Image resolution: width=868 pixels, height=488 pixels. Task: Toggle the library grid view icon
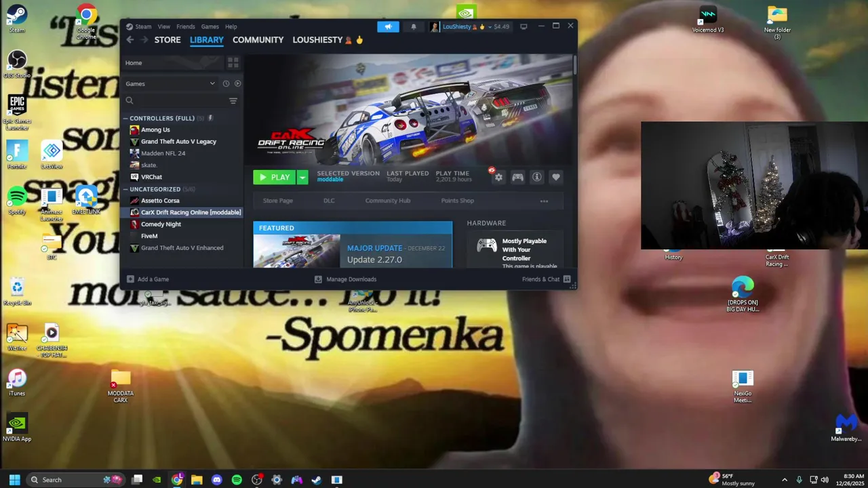233,62
